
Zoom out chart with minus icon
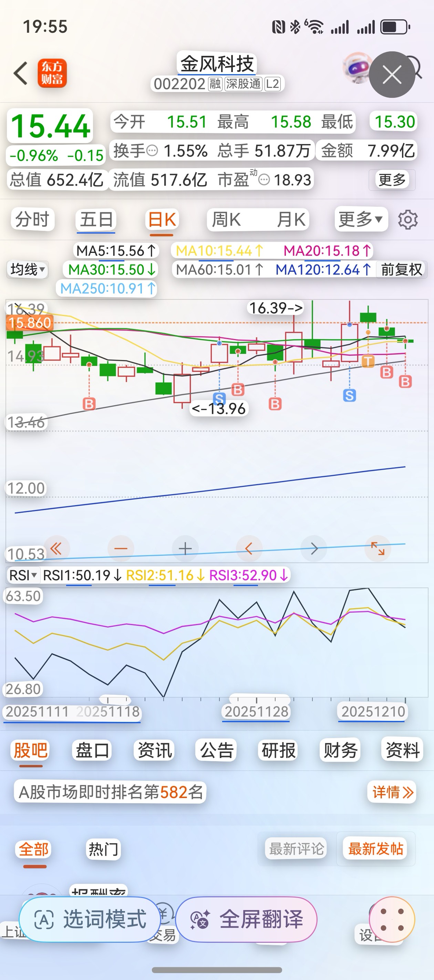[121, 549]
